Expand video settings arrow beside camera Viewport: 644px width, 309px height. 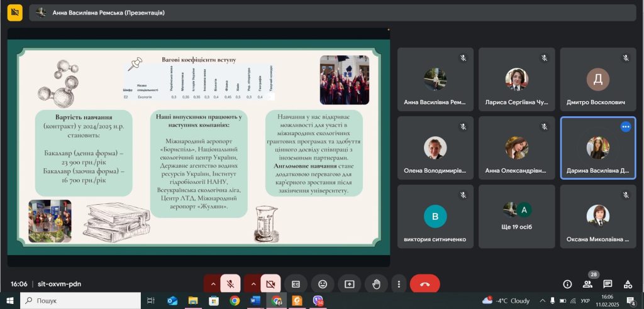click(x=253, y=284)
